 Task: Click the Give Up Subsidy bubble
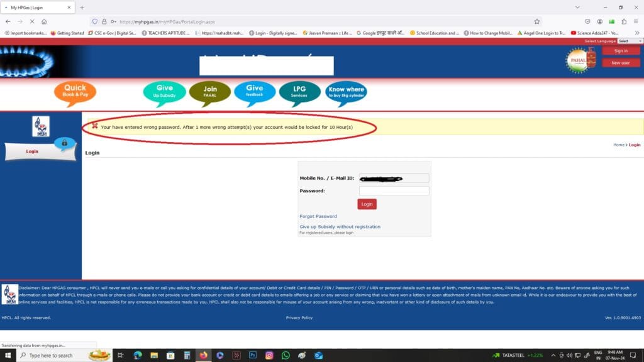tap(164, 93)
